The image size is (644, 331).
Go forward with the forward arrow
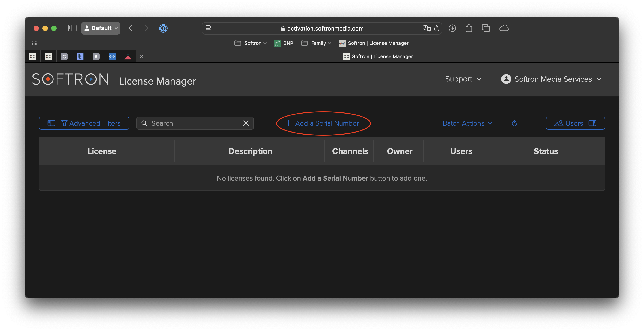147,28
